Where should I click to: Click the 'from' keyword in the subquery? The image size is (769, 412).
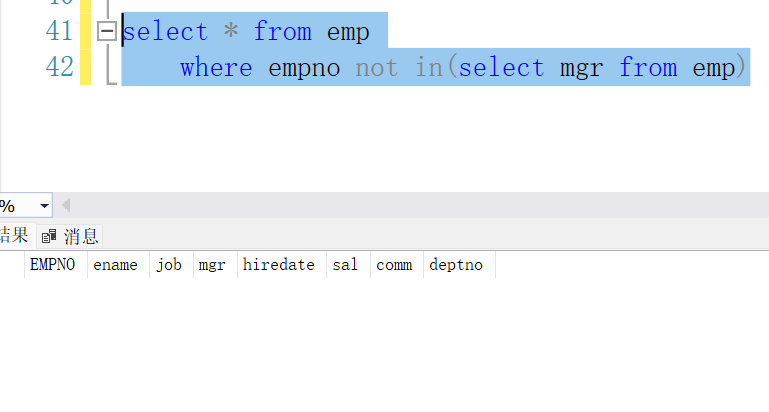tap(648, 67)
